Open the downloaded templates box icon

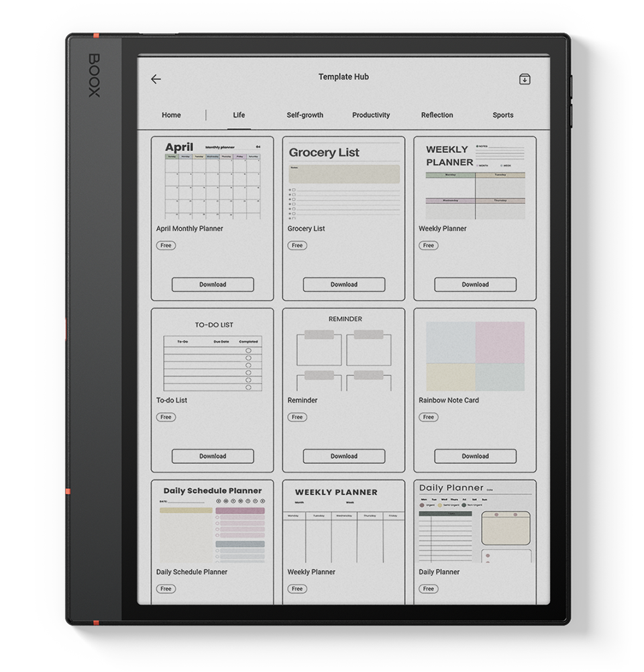(x=525, y=79)
